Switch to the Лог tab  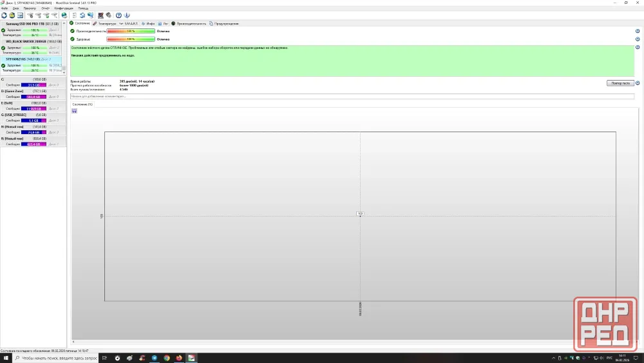(x=163, y=24)
